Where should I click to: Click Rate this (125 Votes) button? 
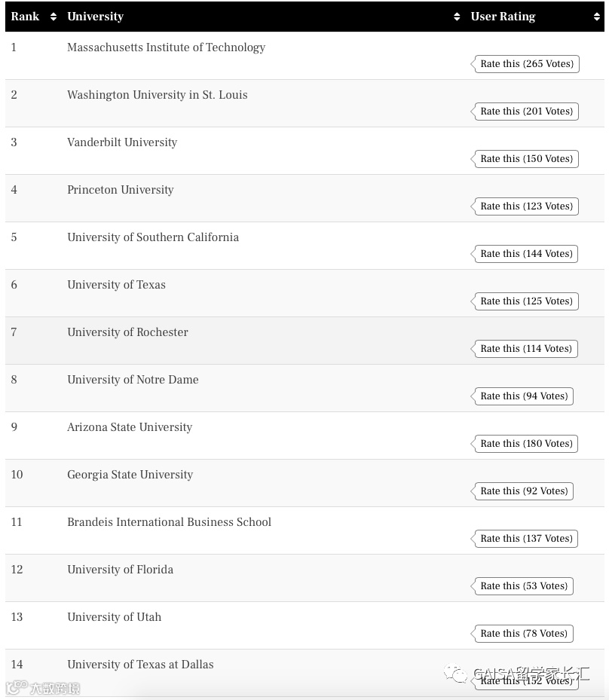tap(526, 301)
